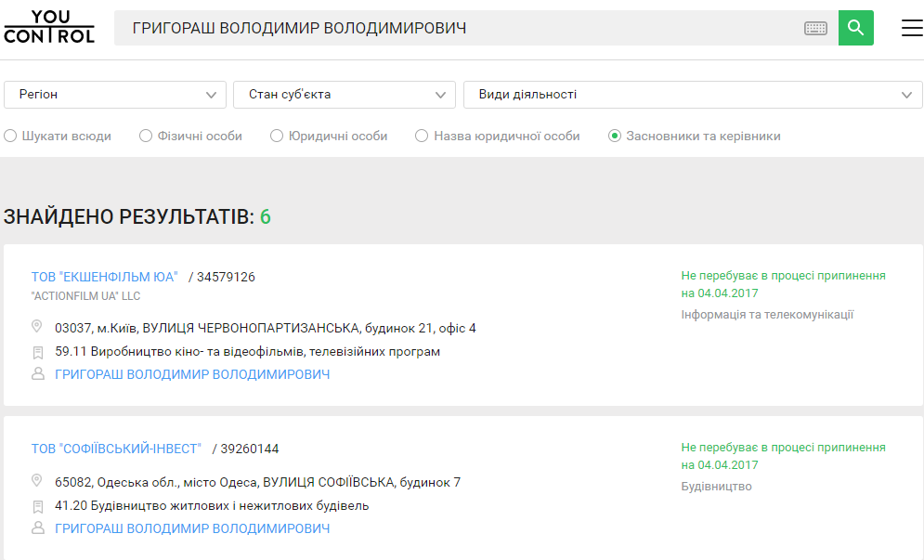
Task: Click location pin icon in ЕКШЕНФІЛЬМ ЮА result
Action: pyautogui.click(x=38, y=327)
